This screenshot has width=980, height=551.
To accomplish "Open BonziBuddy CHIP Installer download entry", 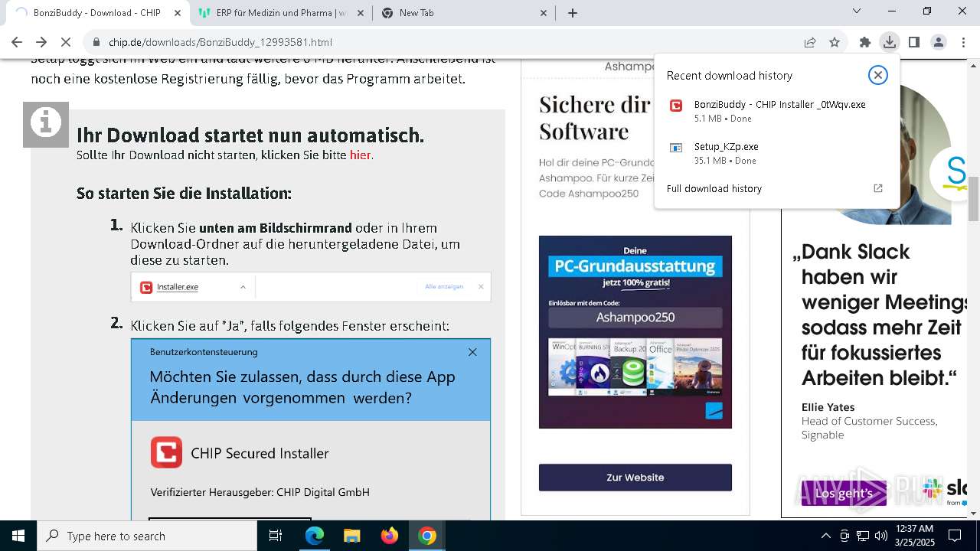I will click(x=777, y=111).
